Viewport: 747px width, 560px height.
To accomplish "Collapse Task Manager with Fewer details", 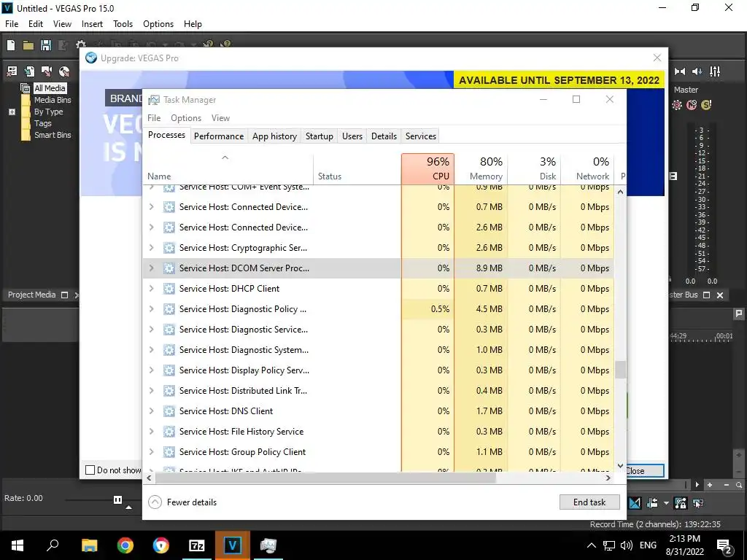I will (x=182, y=502).
